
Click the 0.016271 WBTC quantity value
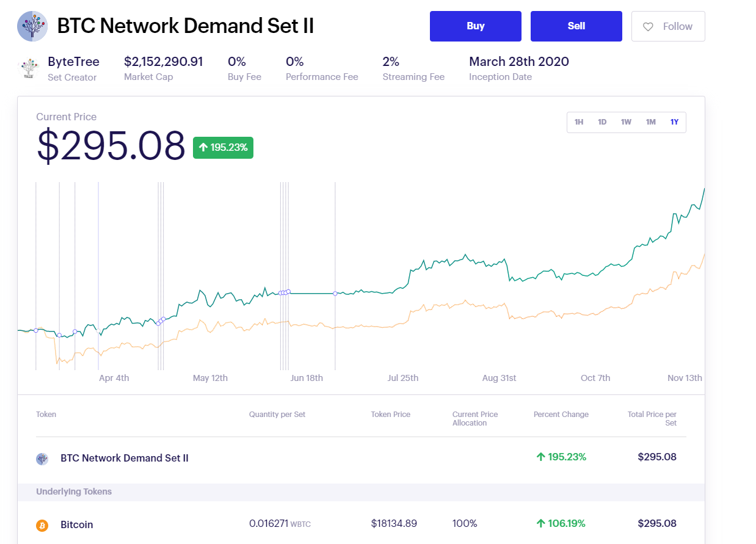click(280, 524)
